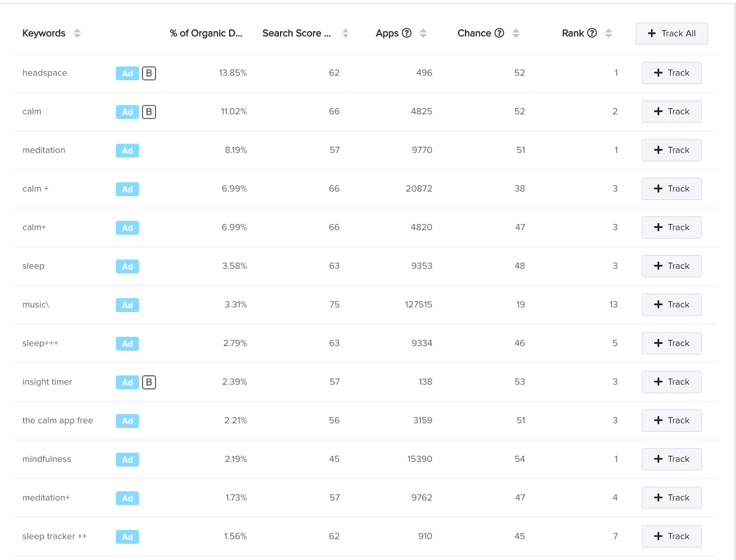Track the sleep+++ keyword
This screenshot has width=736, height=560.
coord(672,343)
